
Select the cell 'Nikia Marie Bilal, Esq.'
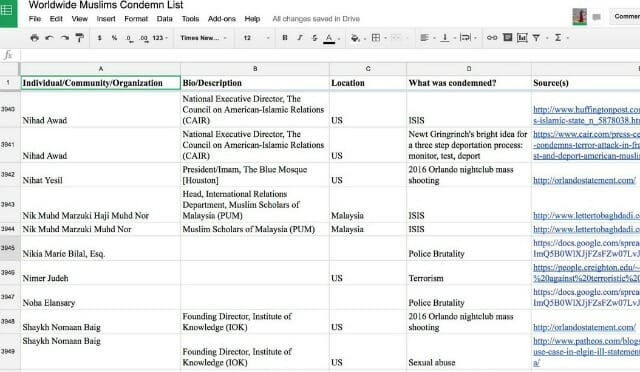click(100, 248)
